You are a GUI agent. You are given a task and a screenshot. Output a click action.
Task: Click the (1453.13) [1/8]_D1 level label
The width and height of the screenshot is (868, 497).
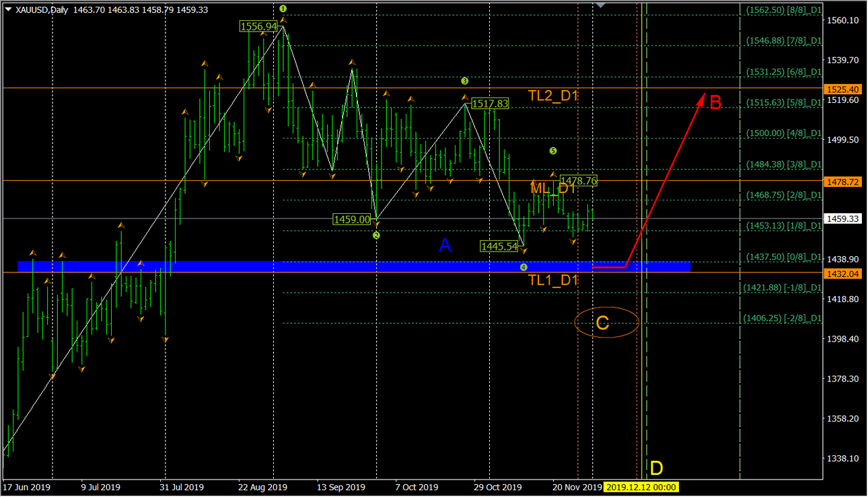pyautogui.click(x=784, y=226)
